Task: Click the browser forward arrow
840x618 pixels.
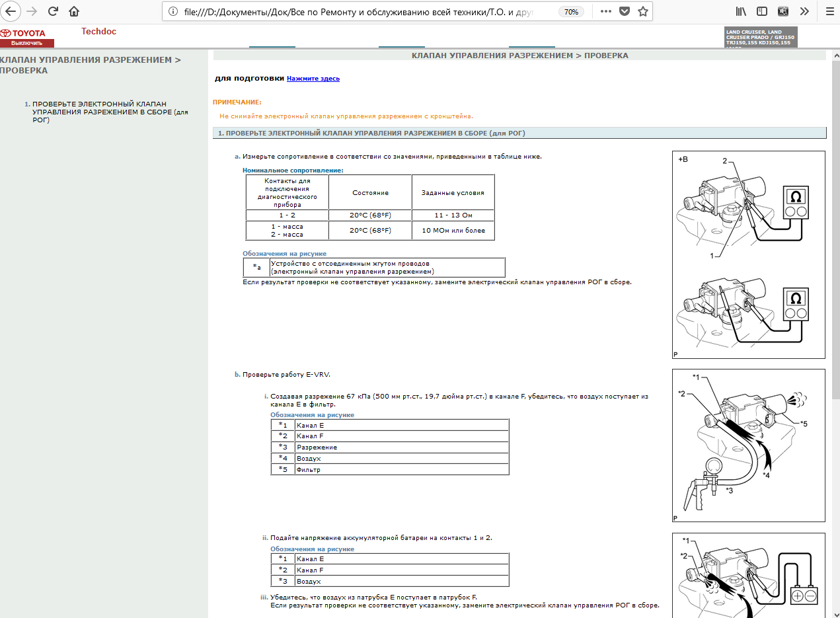Action: tap(31, 11)
